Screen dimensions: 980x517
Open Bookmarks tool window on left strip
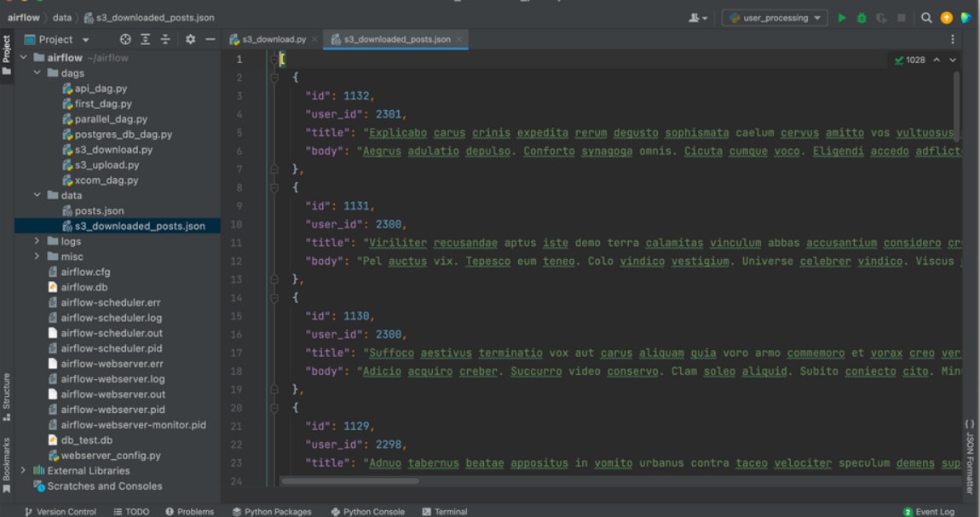point(6,464)
